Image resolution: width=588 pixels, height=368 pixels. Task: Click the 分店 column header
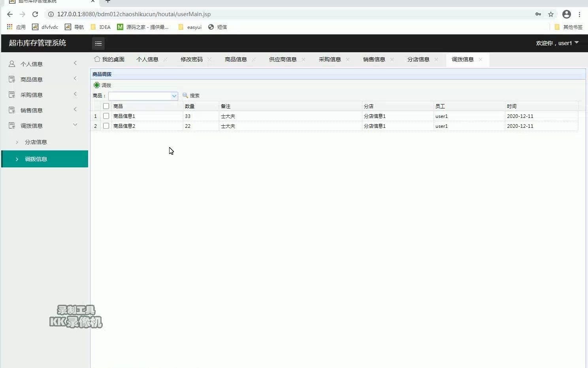(398, 106)
